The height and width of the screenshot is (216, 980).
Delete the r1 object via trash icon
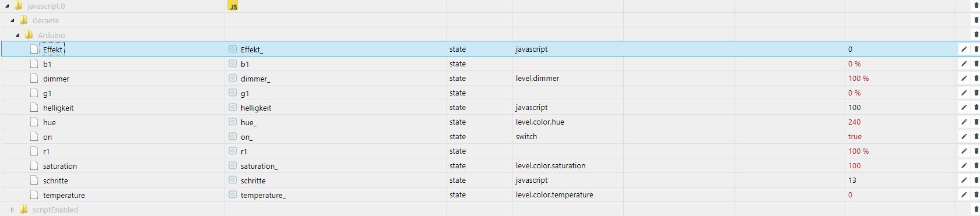point(977,151)
